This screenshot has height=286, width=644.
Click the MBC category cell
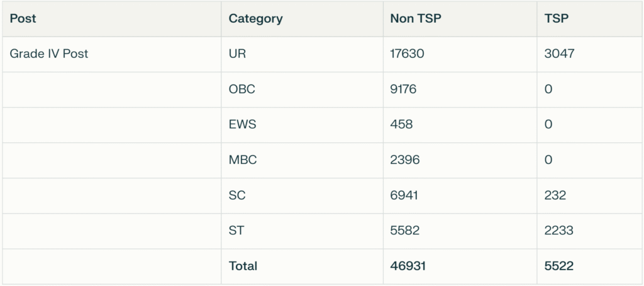click(243, 160)
